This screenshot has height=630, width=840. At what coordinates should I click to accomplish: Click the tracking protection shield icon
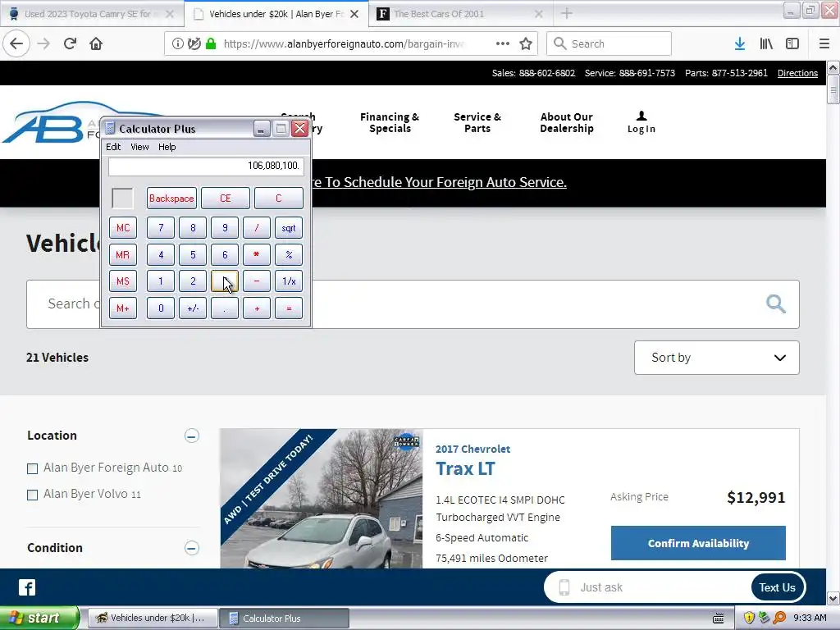(x=194, y=43)
